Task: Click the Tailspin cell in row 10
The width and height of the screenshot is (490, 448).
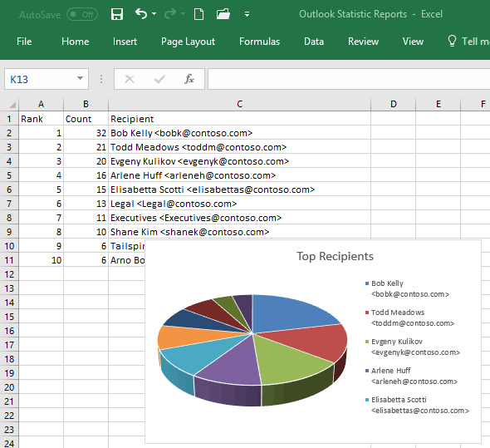Action: [126, 246]
